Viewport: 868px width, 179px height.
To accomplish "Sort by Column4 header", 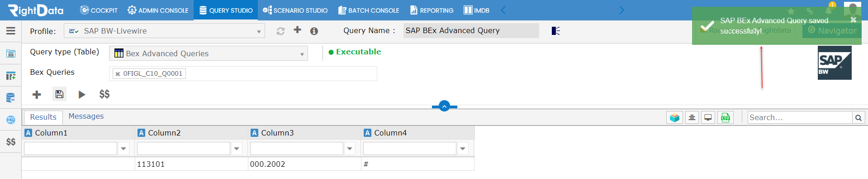I will click(x=417, y=133).
